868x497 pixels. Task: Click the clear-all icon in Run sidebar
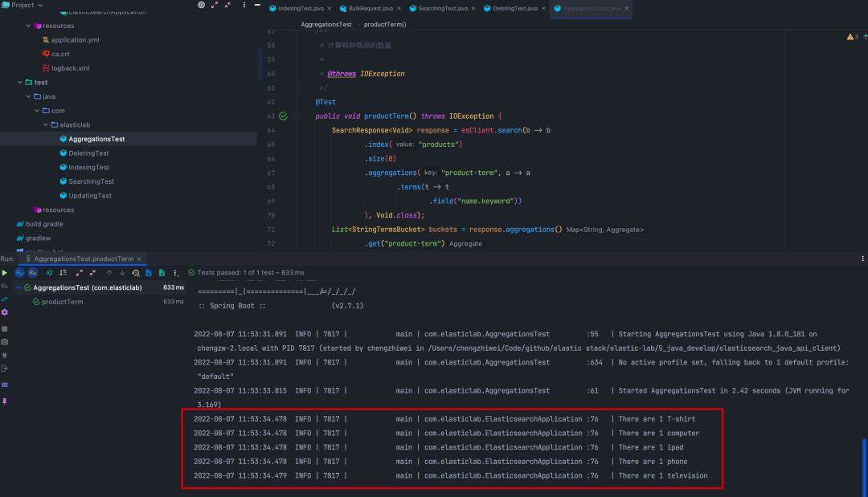(x=5, y=286)
